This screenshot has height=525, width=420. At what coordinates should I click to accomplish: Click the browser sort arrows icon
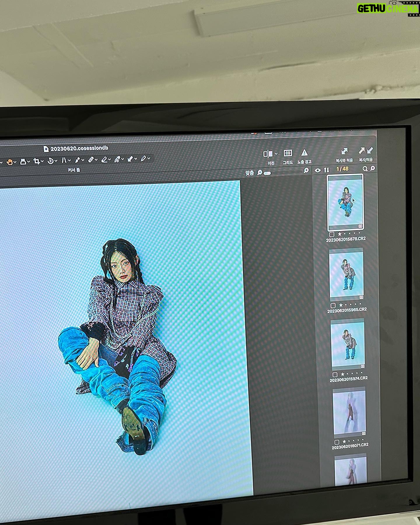tap(326, 170)
